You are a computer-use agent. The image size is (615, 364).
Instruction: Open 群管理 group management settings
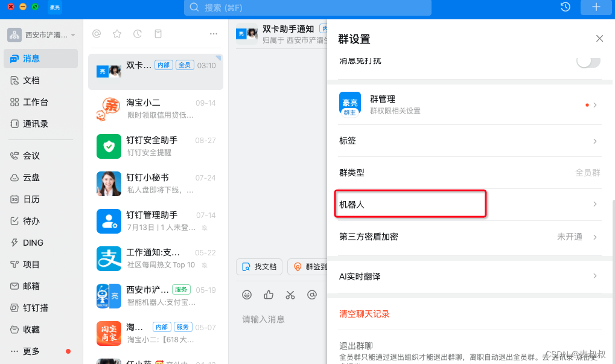click(470, 104)
